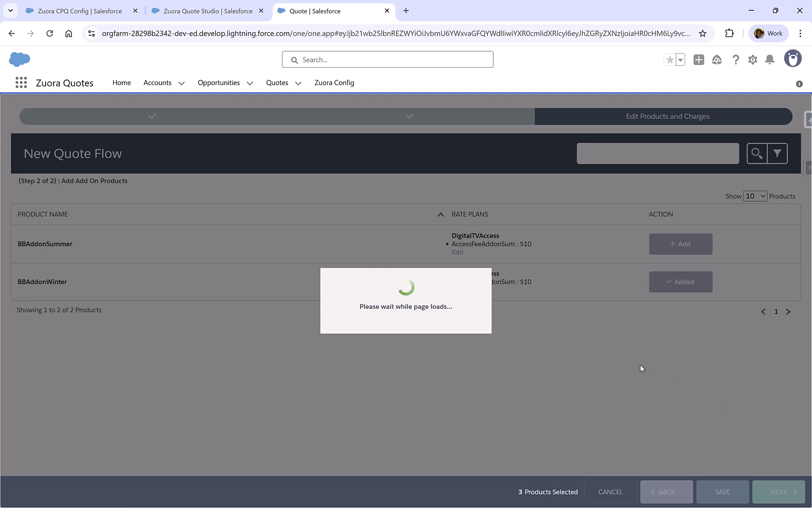Screen dimensions: 812x508
Task: Open the Quotes dropdown arrow
Action: coord(298,83)
